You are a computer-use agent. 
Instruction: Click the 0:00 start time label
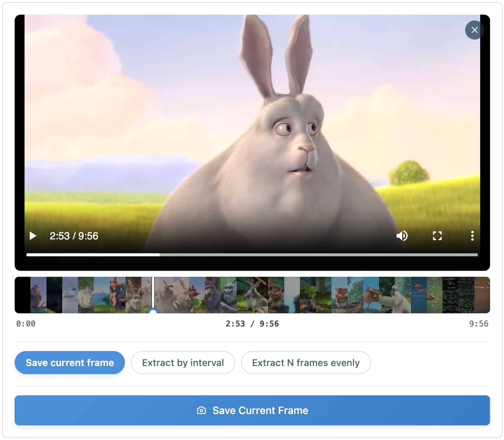[x=26, y=324]
